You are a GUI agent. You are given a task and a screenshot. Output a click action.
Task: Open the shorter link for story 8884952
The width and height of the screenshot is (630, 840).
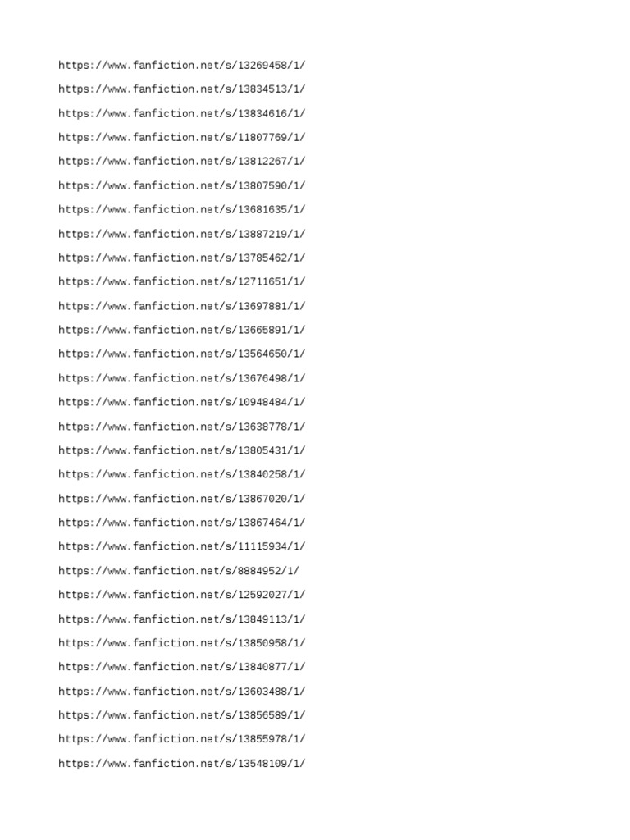click(179, 571)
